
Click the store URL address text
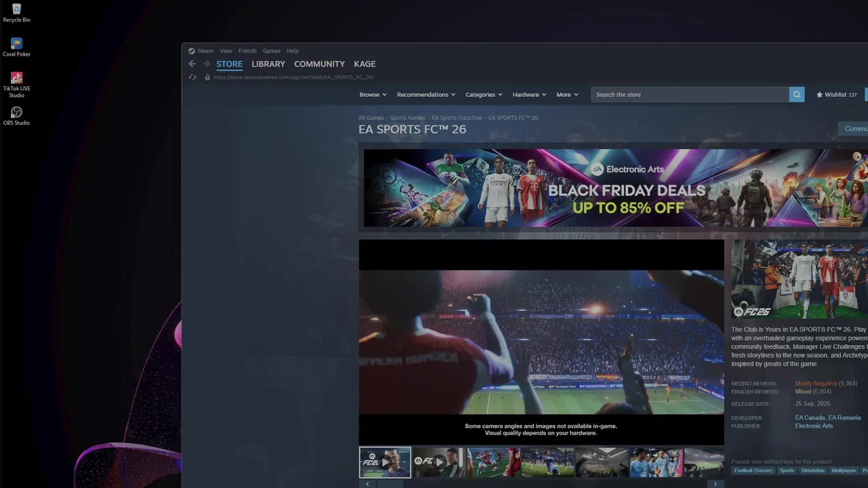294,77
